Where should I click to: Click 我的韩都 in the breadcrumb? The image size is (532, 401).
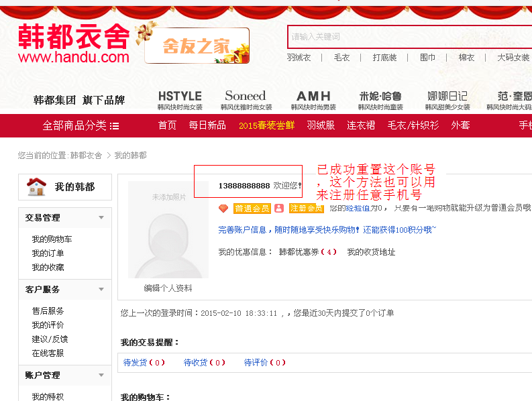coord(131,156)
